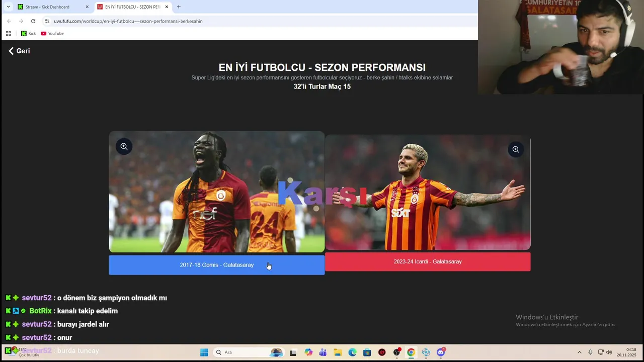Choose 2023-24 Icardi - Galatasaray
The height and width of the screenshot is (362, 644).
coord(428,261)
